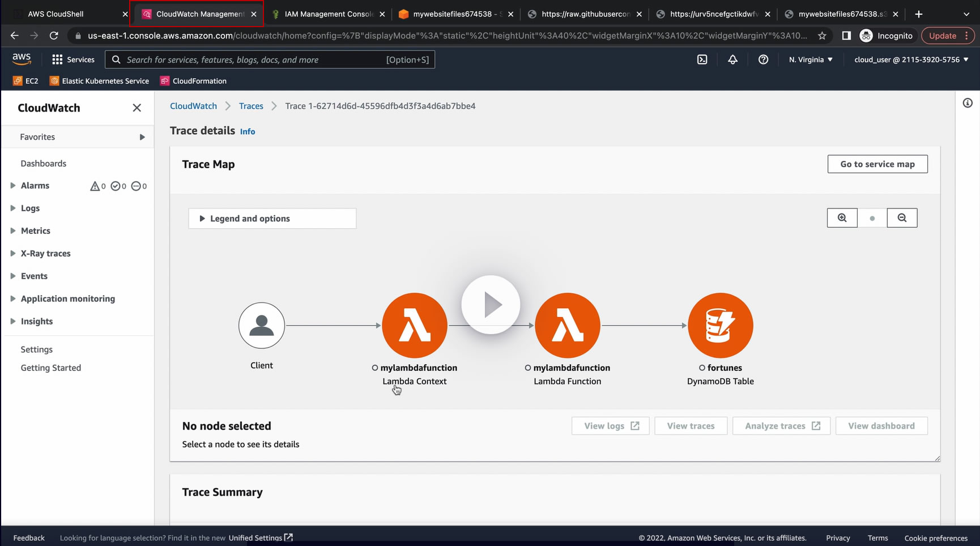Select the mylambdafunction Lambda Context node
The height and width of the screenshot is (546, 980).
(415, 326)
